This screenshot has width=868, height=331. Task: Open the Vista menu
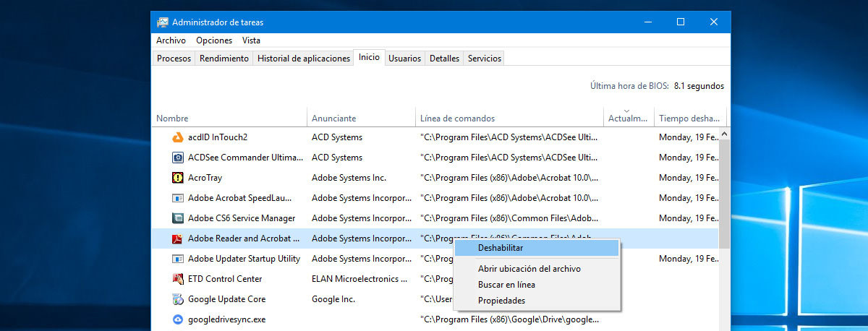251,40
